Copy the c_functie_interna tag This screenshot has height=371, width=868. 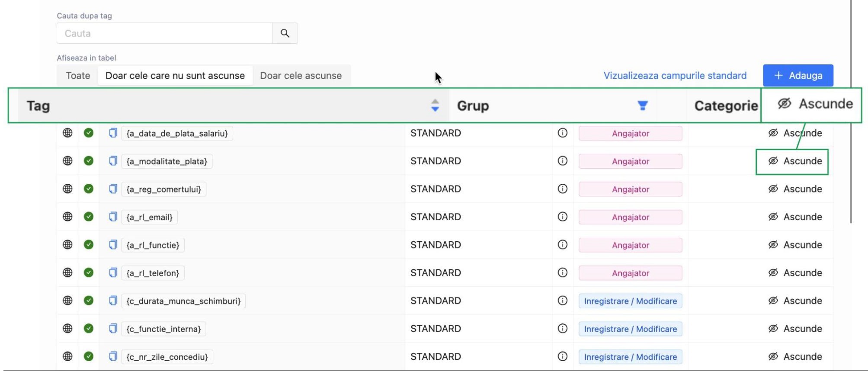113,328
